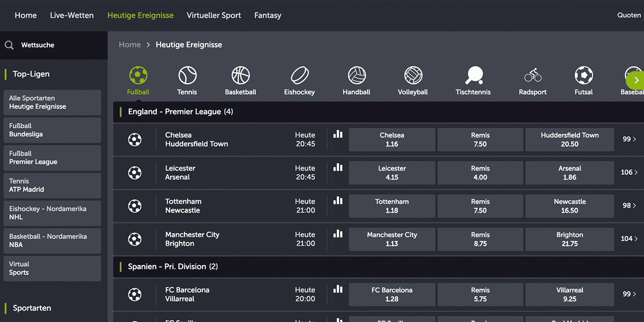
Task: Click the Wettsuche search field
Action: [54, 45]
